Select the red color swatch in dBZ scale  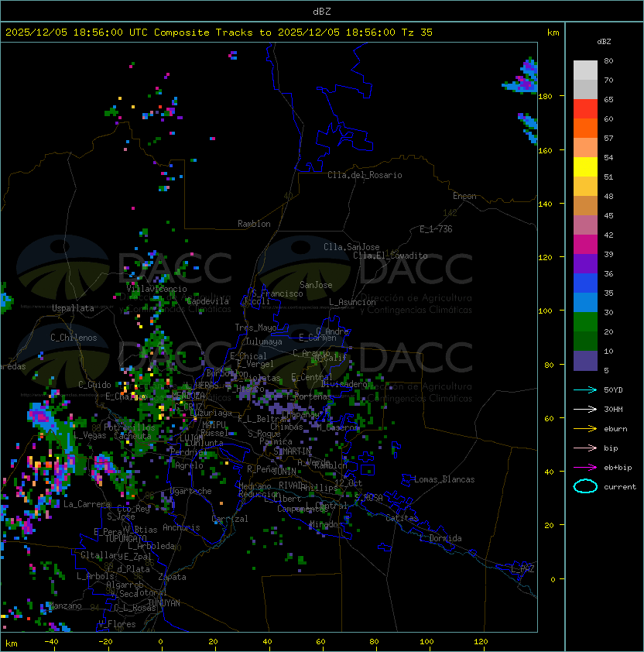tap(585, 109)
